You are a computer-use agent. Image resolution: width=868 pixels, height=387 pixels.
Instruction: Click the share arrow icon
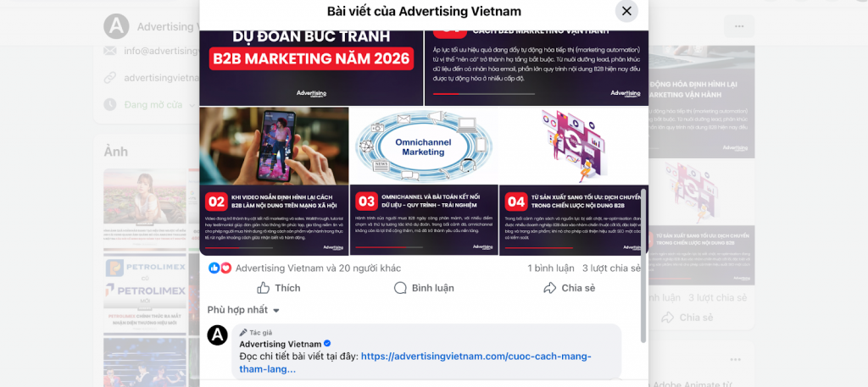(x=549, y=288)
